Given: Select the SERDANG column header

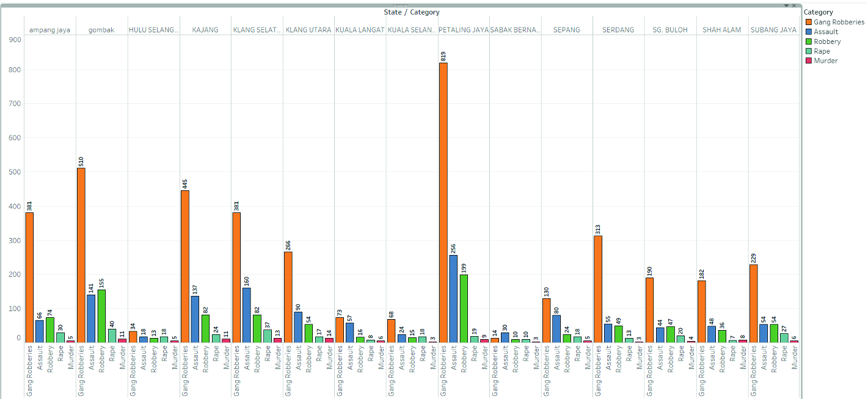Looking at the screenshot, I should tap(618, 29).
